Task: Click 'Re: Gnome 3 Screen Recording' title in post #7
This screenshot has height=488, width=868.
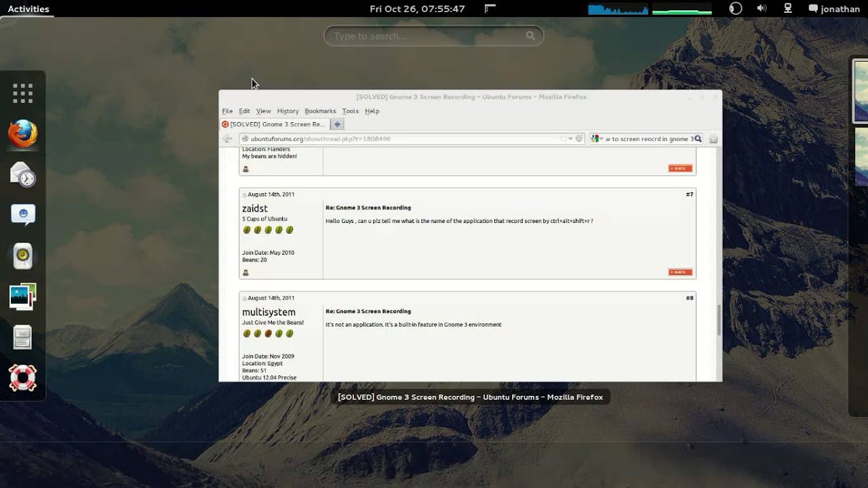Action: click(x=368, y=208)
